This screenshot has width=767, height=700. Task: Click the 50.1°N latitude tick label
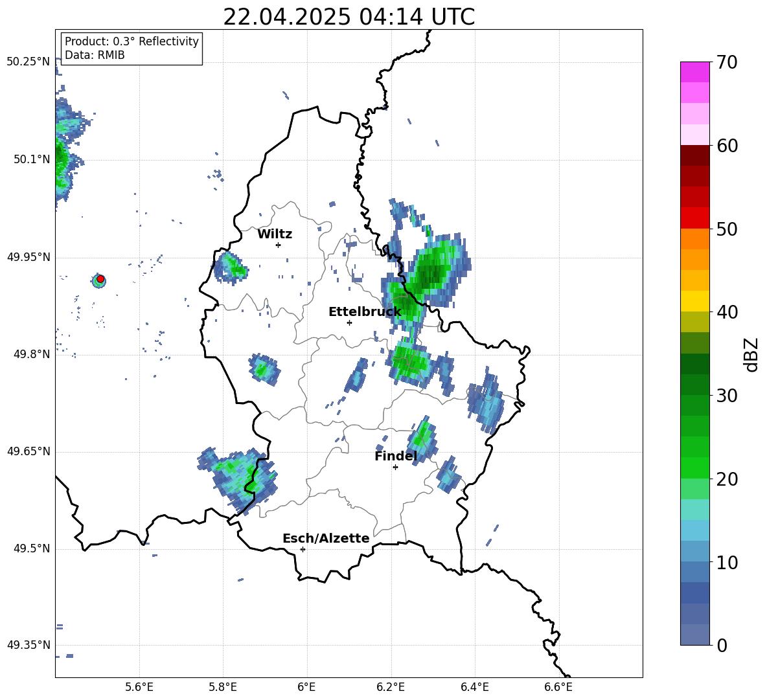32,159
